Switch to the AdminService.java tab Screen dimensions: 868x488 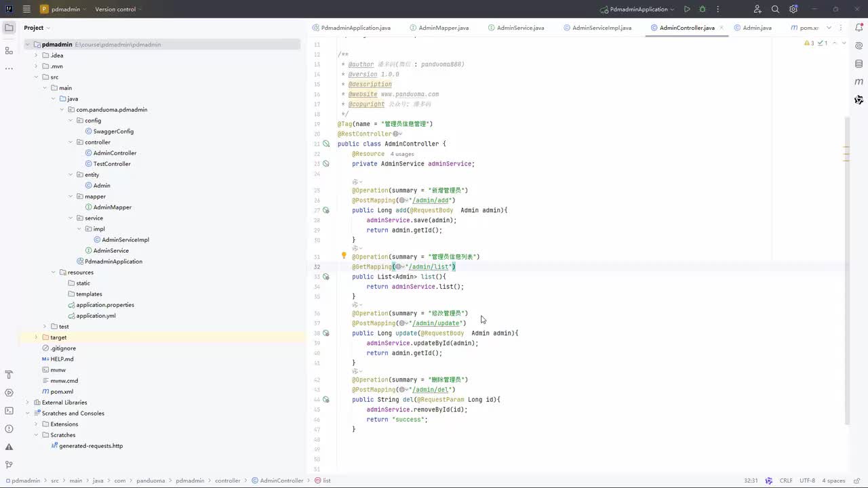pyautogui.click(x=520, y=28)
